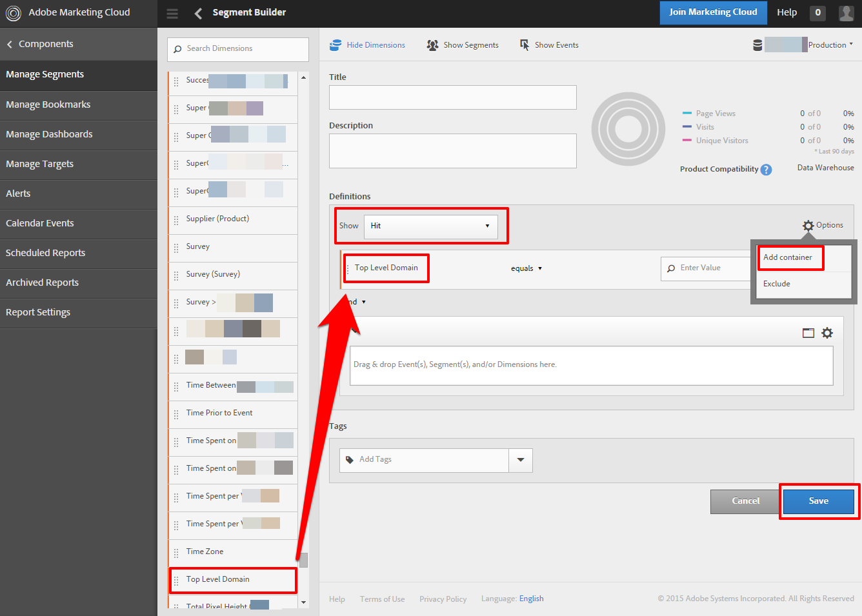Change language via English link
The image size is (862, 616).
[x=531, y=599]
